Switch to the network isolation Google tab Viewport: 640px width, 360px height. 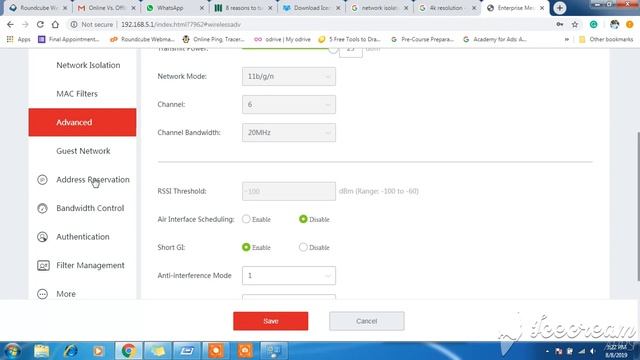[x=380, y=8]
